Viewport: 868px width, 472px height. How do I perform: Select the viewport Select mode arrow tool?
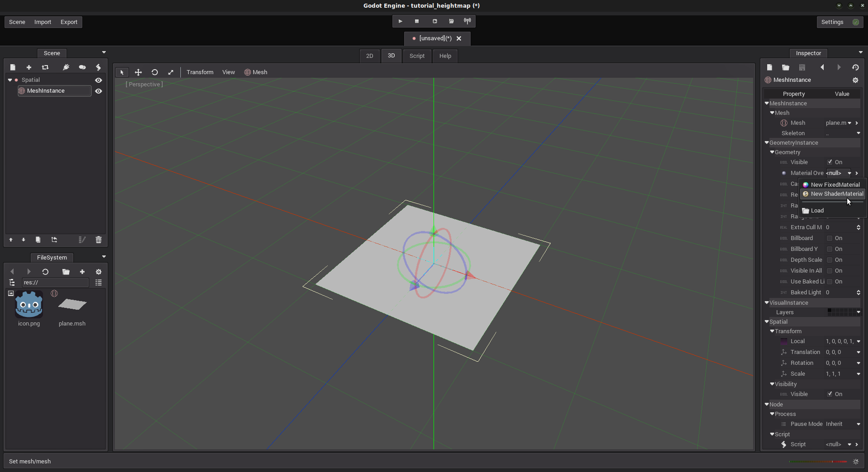pos(122,72)
